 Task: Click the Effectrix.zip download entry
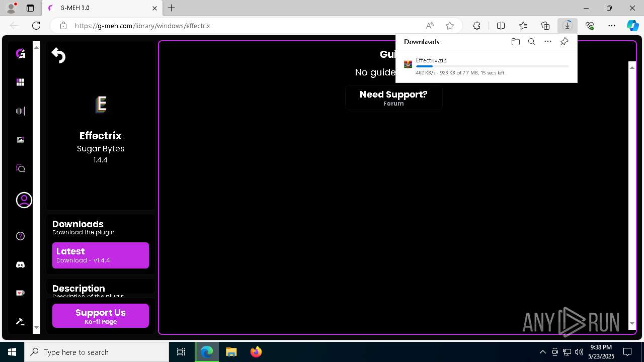click(x=486, y=66)
